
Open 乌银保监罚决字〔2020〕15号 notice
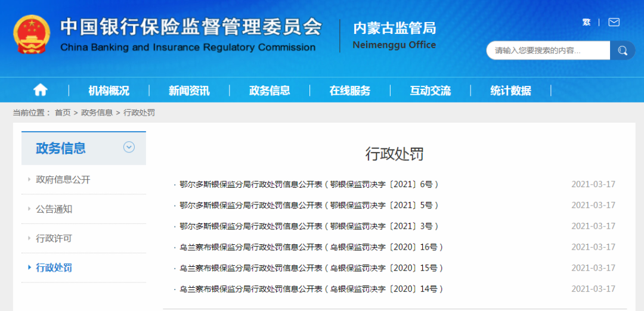pyautogui.click(x=311, y=268)
